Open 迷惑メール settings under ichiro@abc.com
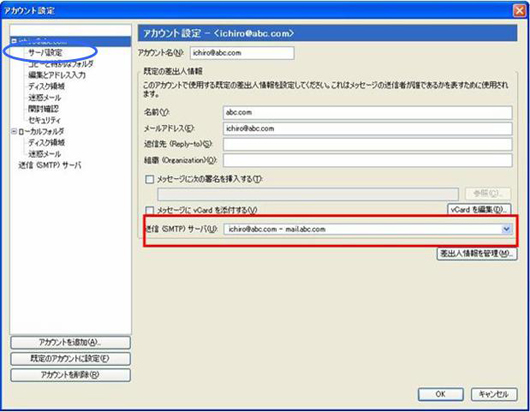 45,97
